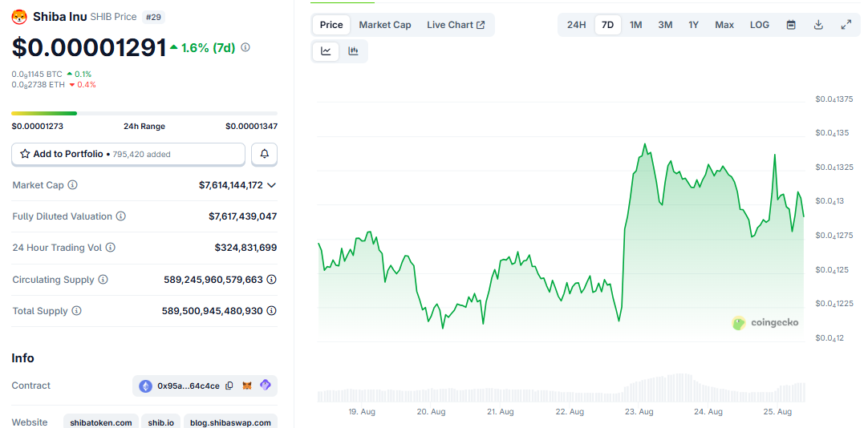Screen dimensions: 868x428
Task: Expand the chart to fullscreen
Action: (x=846, y=25)
